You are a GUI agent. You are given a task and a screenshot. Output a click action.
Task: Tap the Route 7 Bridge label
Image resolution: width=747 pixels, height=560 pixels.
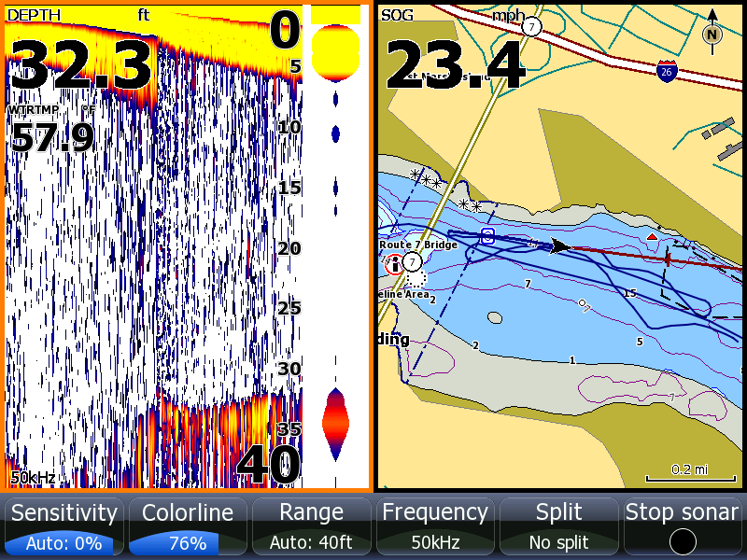pos(418,245)
